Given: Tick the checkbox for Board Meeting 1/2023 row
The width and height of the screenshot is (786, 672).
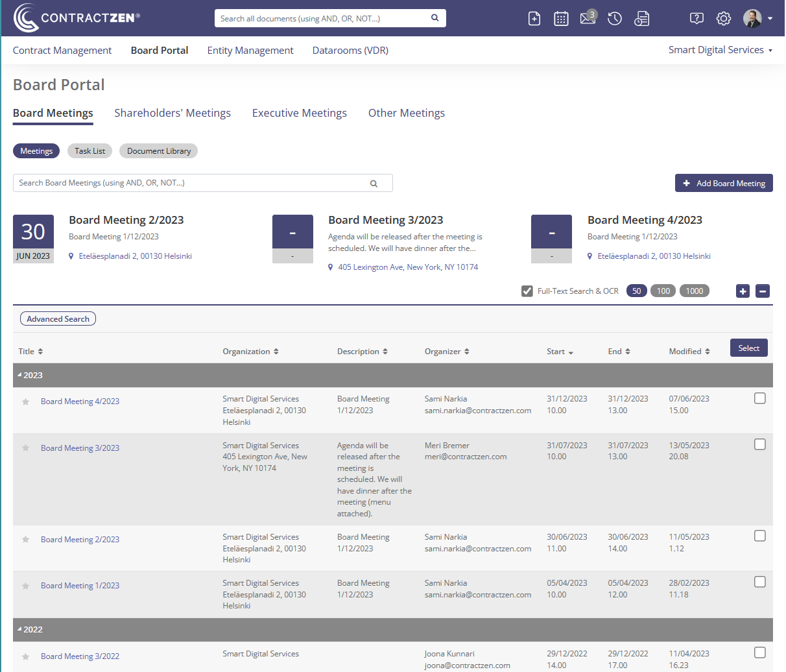Looking at the screenshot, I should tap(760, 582).
